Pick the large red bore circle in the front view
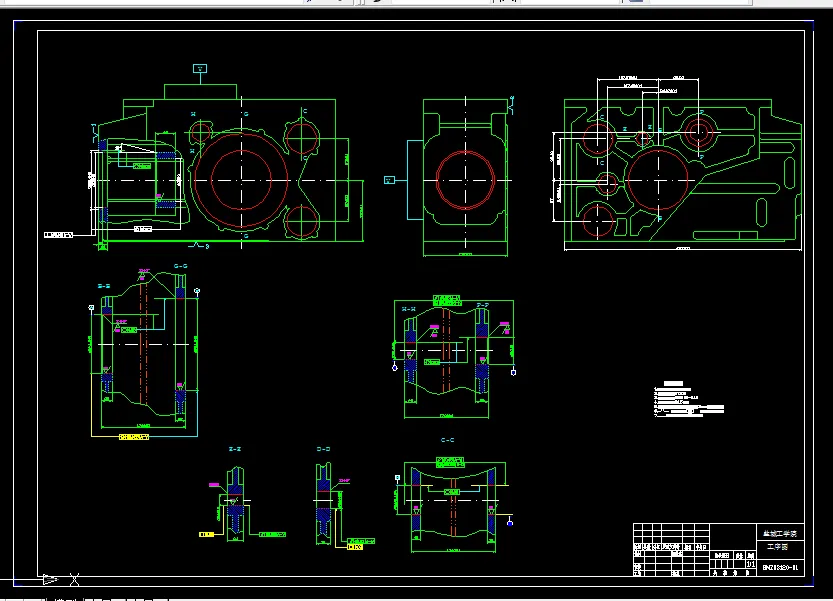Screen dimensions: 833x601 [241, 181]
